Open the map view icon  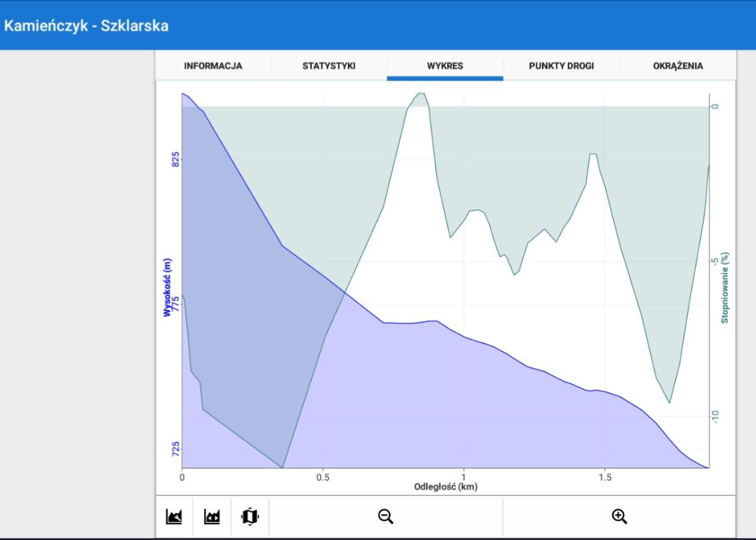pos(250,517)
